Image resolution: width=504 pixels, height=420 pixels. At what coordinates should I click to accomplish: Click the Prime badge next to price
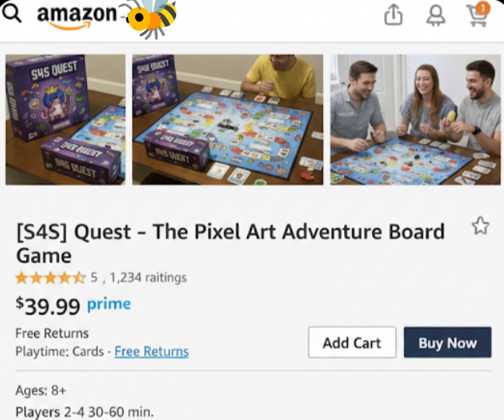tap(109, 304)
